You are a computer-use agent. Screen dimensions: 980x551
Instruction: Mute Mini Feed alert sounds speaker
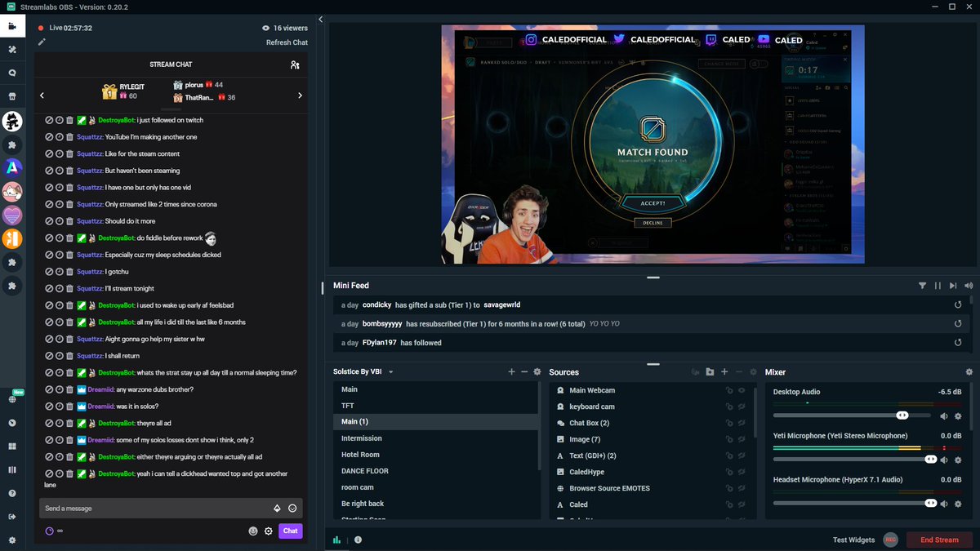[x=969, y=286]
